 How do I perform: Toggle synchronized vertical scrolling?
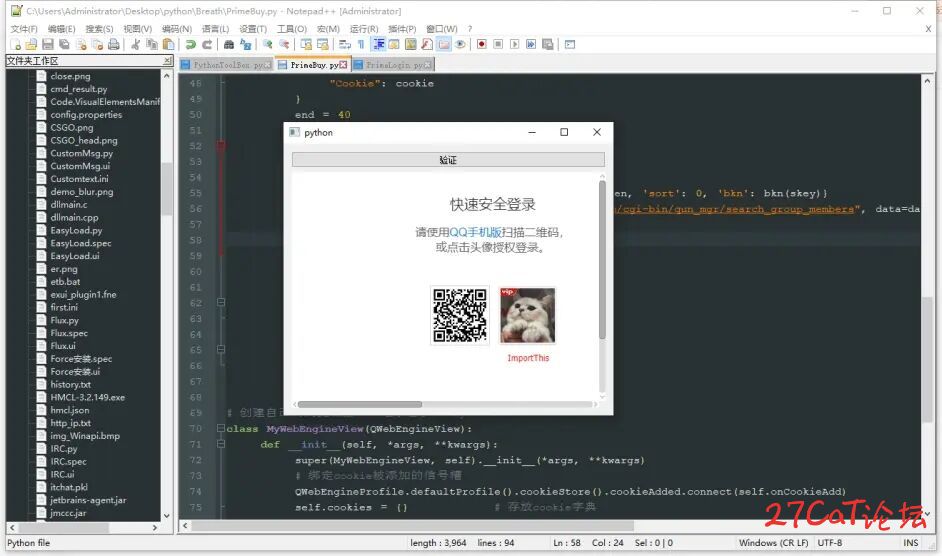pyautogui.click(x=306, y=44)
